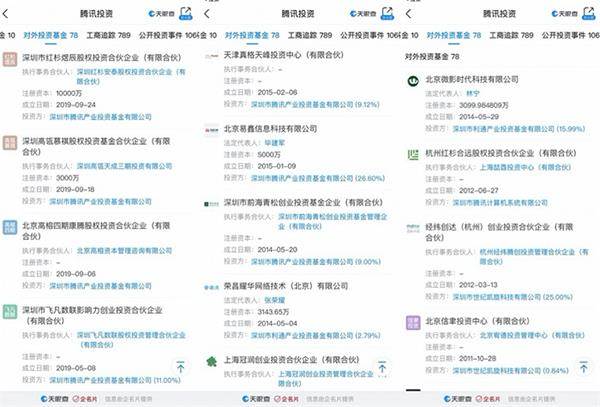The image size is (600, 407).
Task: Click the logo beside 深圳市红杉煜辰股权投资合伙企业
Action: [10, 59]
